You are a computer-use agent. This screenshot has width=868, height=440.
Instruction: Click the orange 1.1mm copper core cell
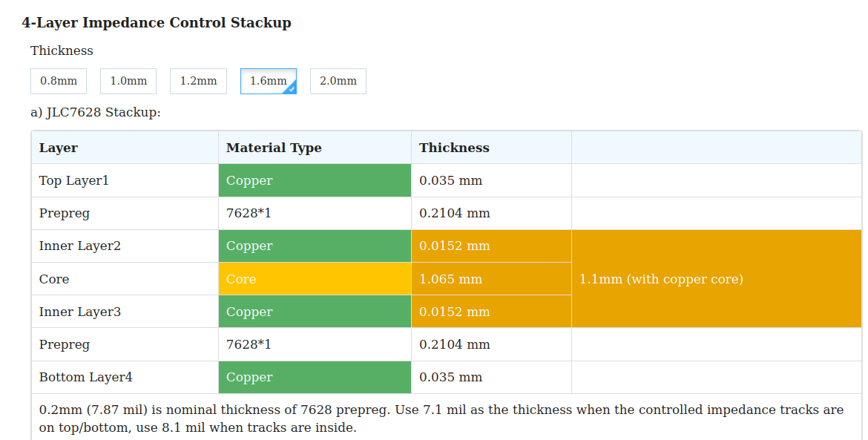tap(716, 279)
